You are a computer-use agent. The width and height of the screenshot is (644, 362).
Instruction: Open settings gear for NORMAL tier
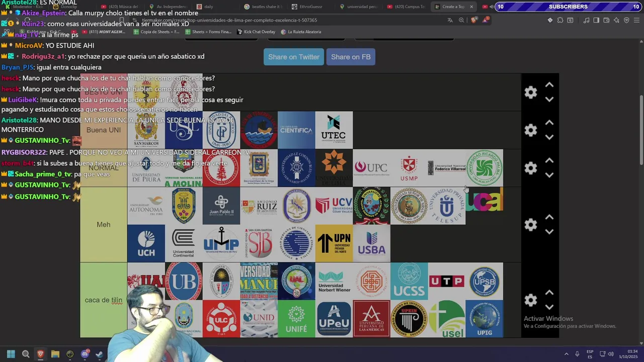531,168
